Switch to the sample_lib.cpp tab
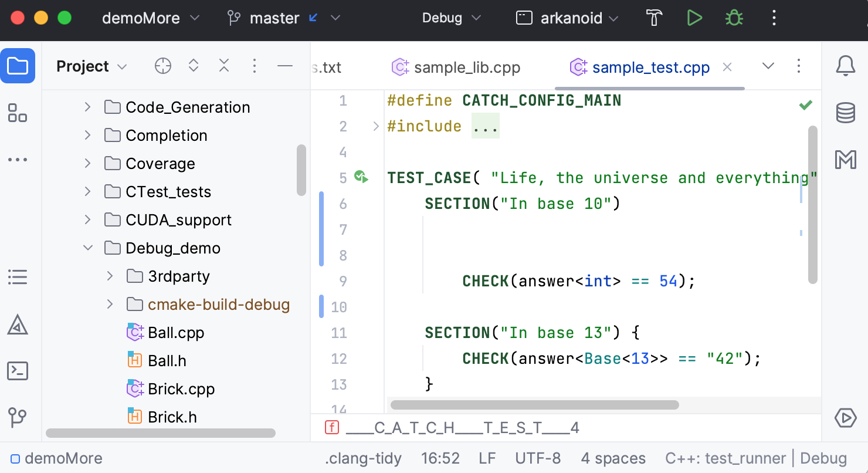This screenshot has height=473, width=868. 467,67
